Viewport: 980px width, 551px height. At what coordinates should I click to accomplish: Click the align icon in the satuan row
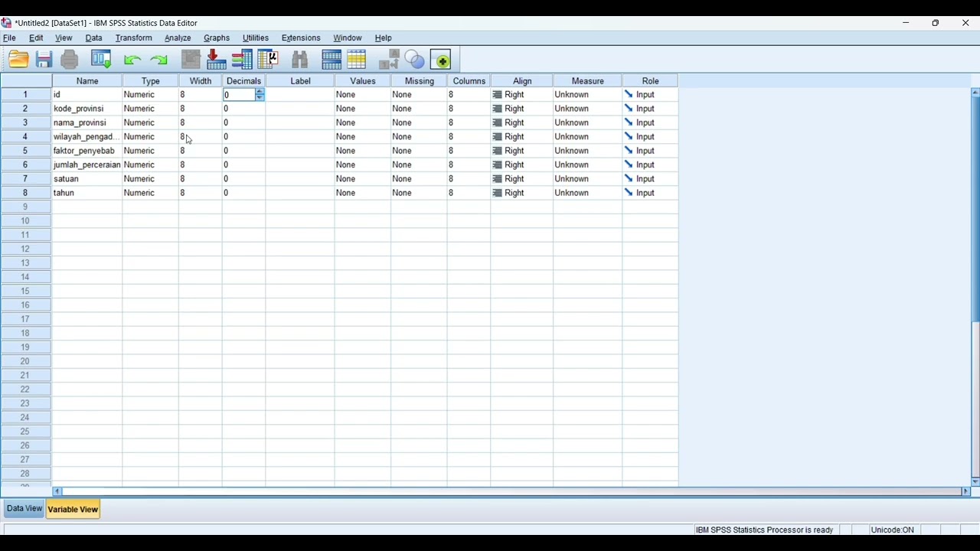point(498,179)
